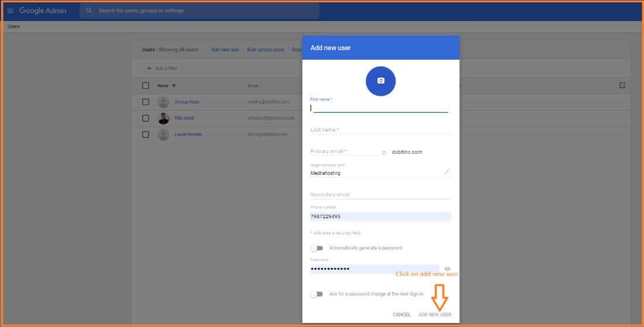This screenshot has width=644, height=327.
Task: Click the plus icon in Add a filter
Action: click(149, 68)
